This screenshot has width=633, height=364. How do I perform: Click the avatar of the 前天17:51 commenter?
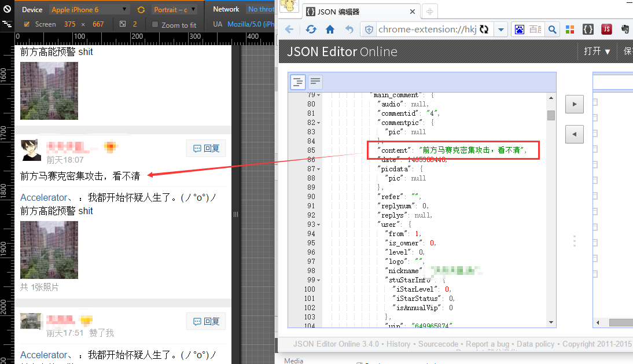(31, 321)
